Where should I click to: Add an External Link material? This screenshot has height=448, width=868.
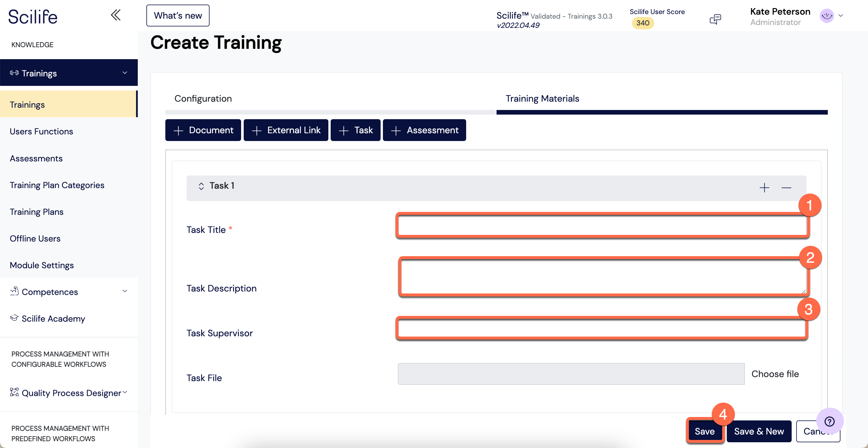[x=286, y=130]
